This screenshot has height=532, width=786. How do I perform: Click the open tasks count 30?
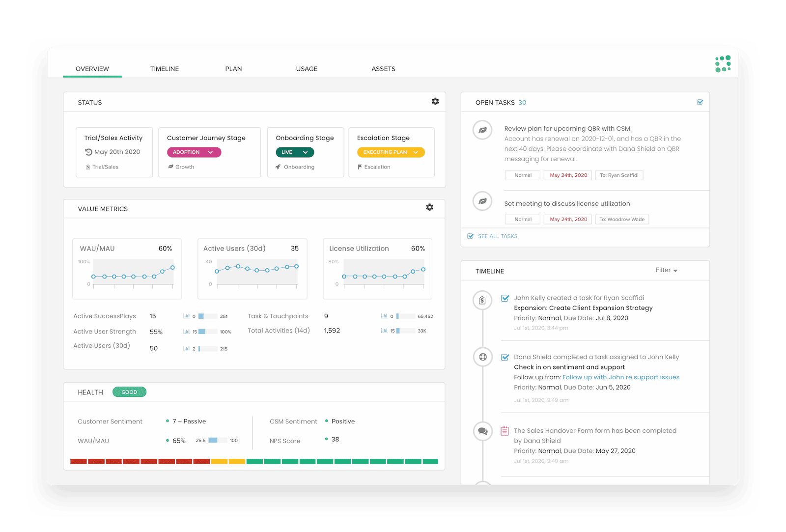point(522,103)
